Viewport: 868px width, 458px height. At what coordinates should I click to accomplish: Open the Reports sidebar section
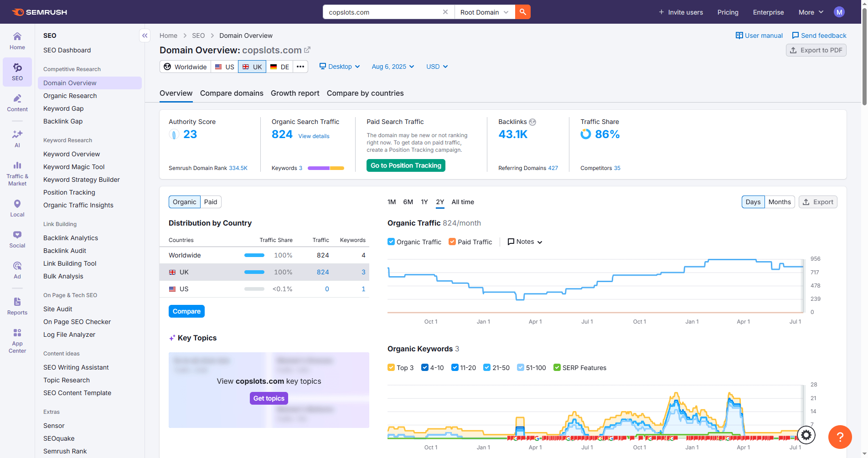17,306
